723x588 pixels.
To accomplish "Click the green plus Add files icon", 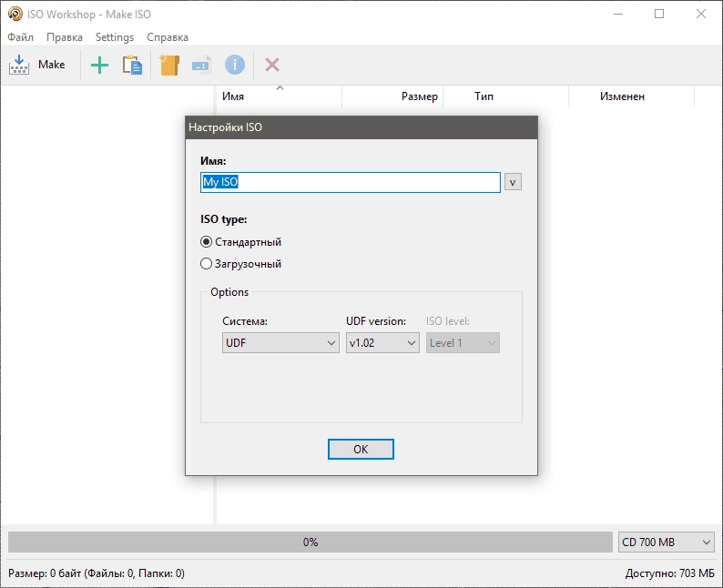I will [99, 65].
